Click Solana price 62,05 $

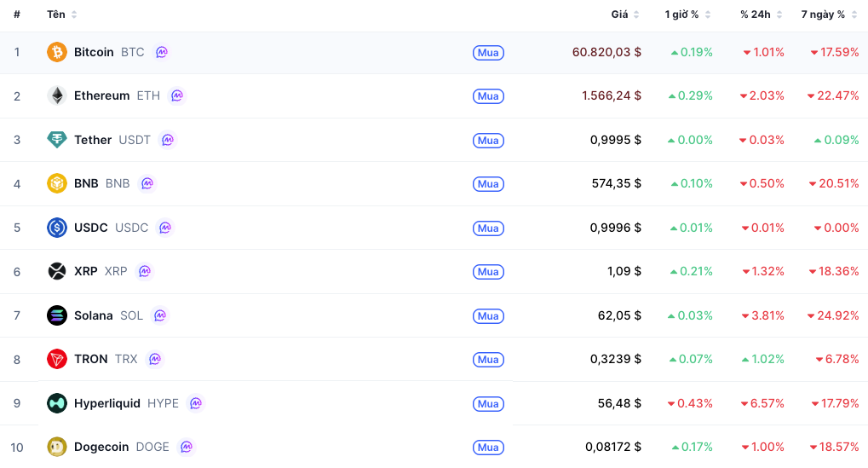619,315
